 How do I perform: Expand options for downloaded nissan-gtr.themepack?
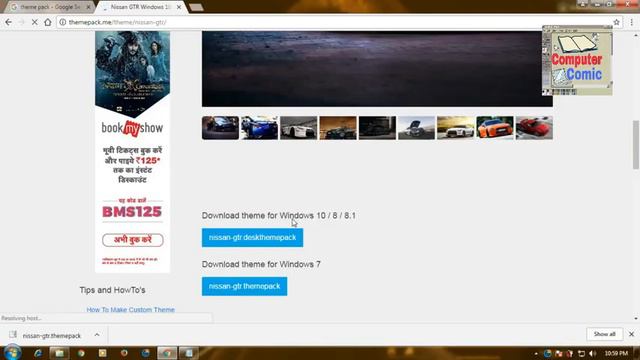[x=97, y=335]
